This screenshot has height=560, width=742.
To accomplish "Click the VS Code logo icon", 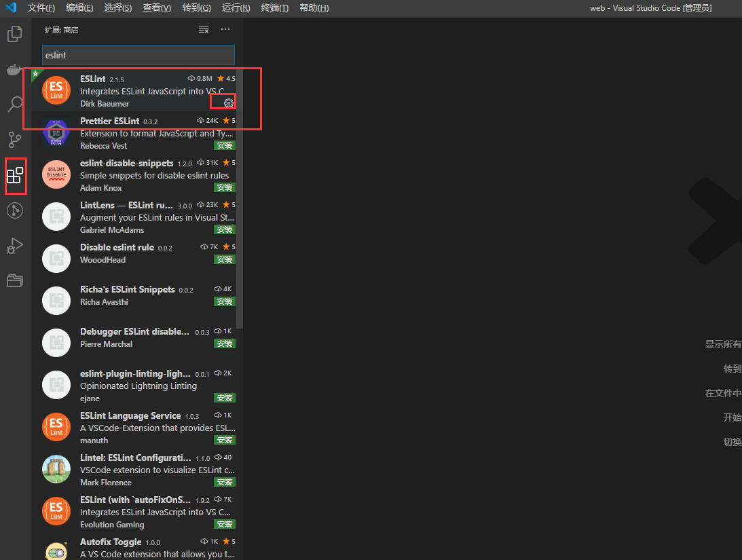I will (12, 7).
